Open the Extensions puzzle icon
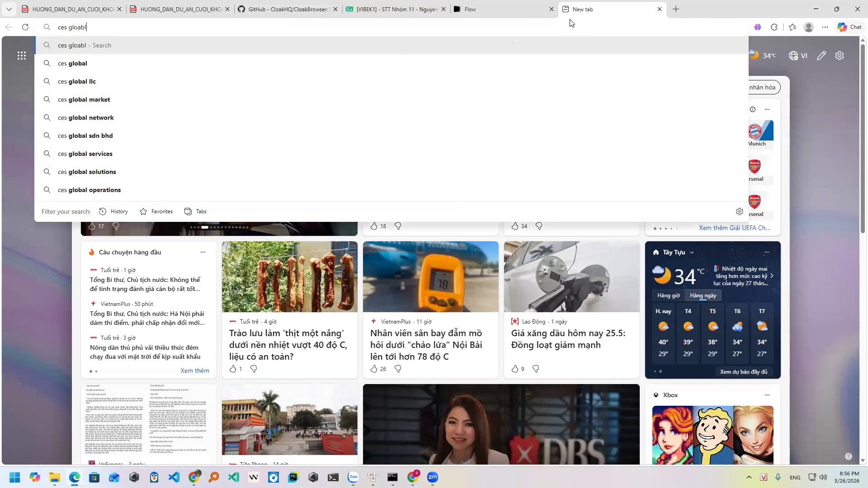 click(774, 27)
